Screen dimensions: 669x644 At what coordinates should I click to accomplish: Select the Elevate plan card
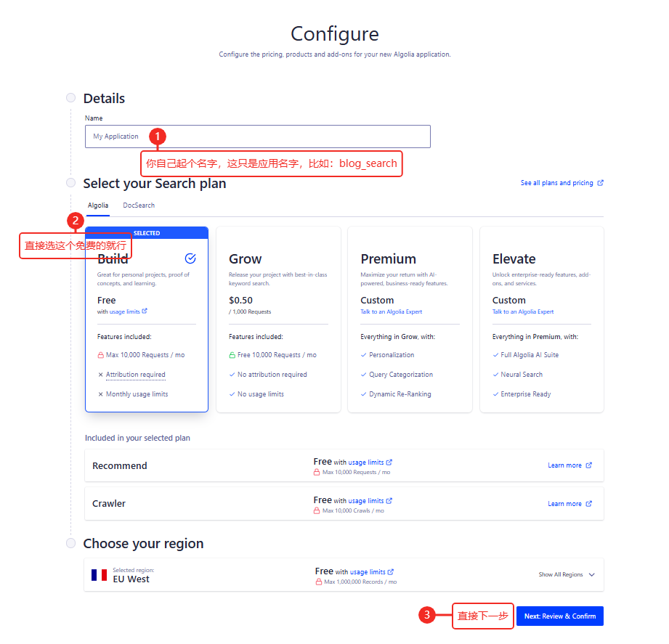tap(541, 319)
